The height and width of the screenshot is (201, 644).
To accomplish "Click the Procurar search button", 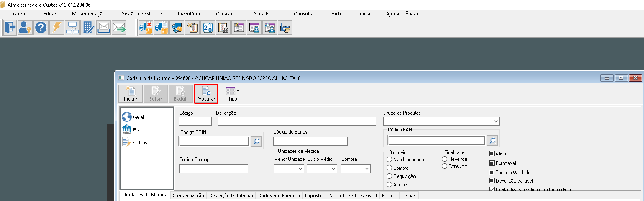I will click(206, 94).
